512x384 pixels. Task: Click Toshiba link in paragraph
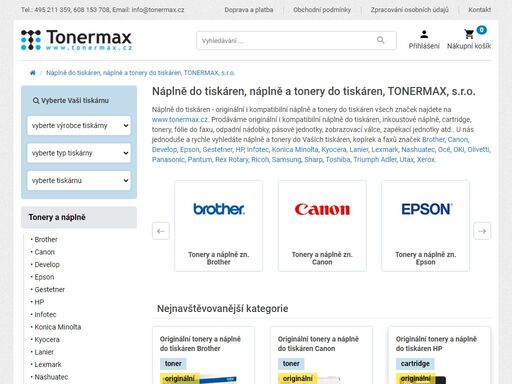point(338,159)
